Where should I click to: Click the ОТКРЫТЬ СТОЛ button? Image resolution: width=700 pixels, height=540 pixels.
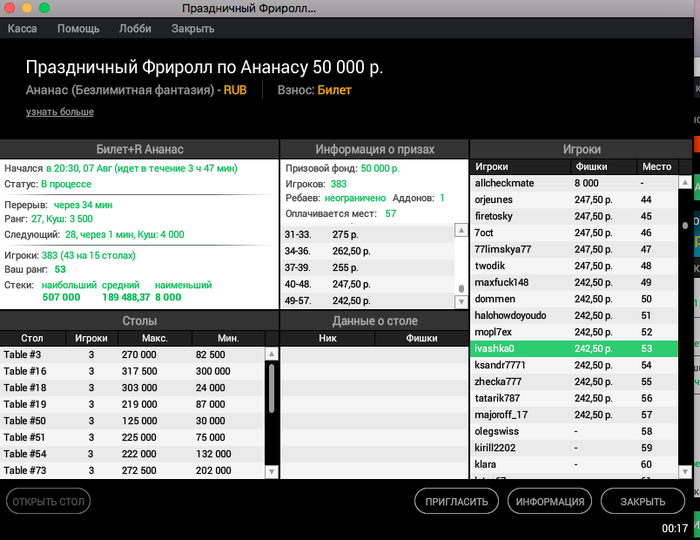click(x=48, y=501)
